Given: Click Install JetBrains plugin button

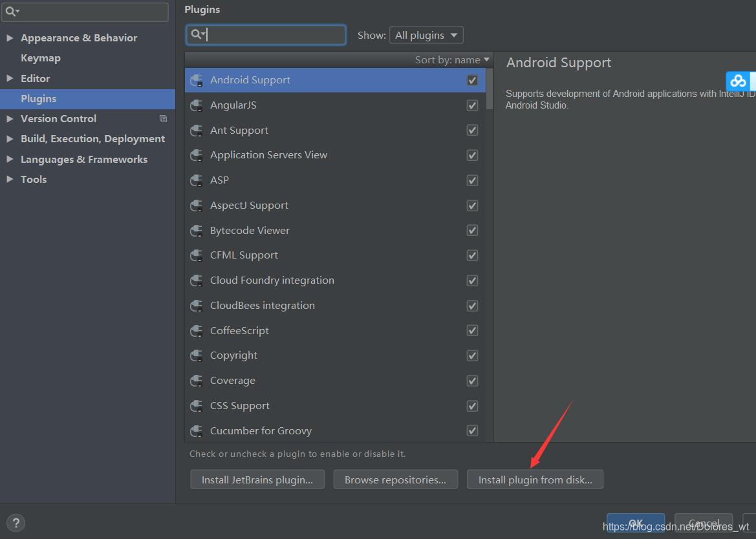Looking at the screenshot, I should 257,480.
